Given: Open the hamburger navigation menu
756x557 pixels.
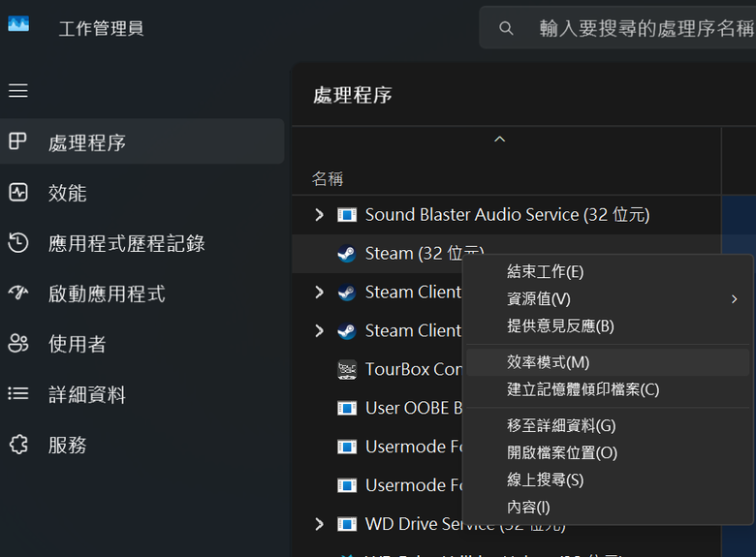Looking at the screenshot, I should click(17, 90).
